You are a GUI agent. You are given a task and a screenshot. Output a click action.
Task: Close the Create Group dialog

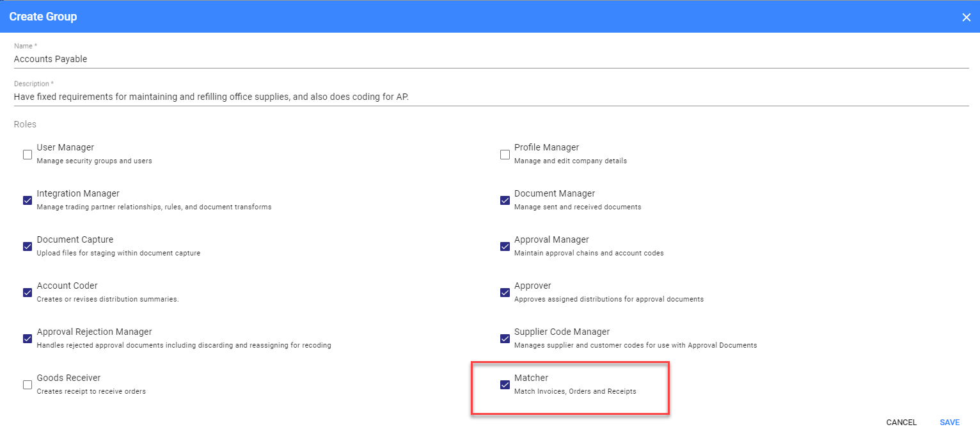coord(966,17)
